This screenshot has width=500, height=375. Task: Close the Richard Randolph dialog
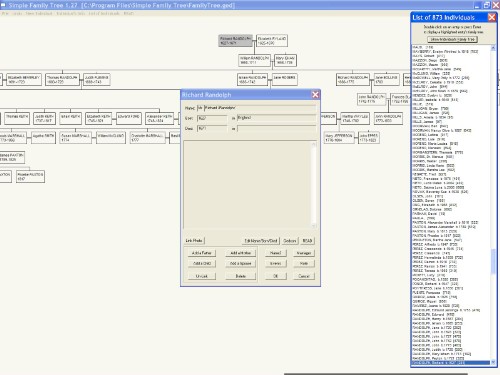[x=315, y=95]
